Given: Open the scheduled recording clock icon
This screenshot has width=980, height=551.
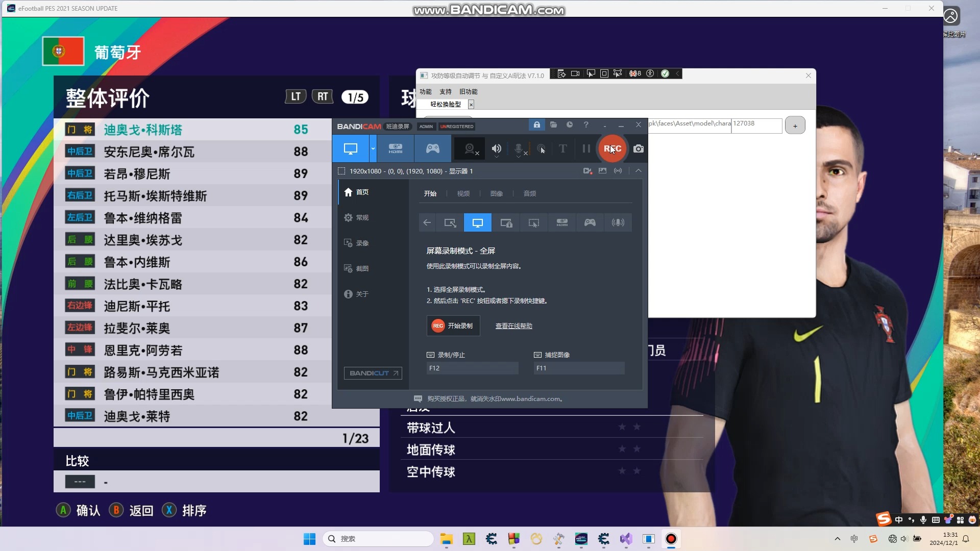Looking at the screenshot, I should 570,124.
